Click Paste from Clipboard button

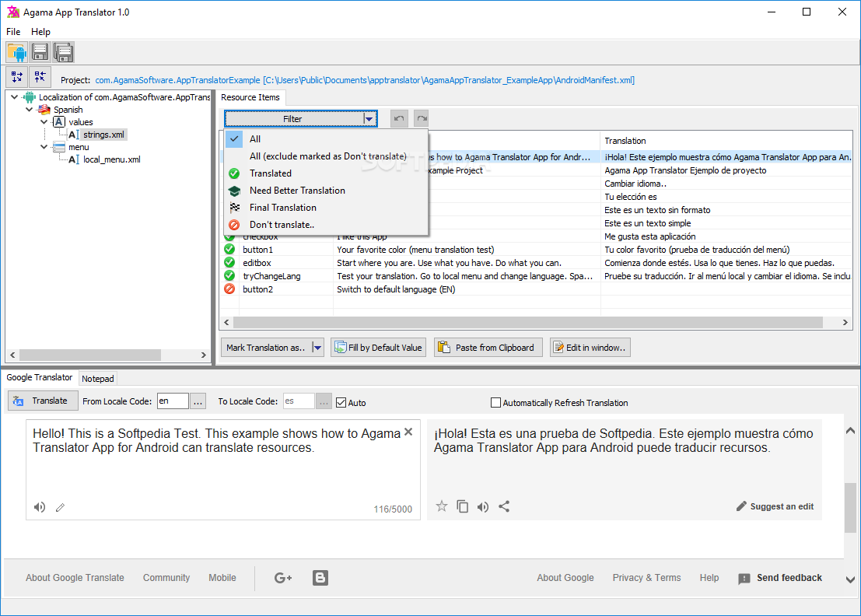click(488, 348)
